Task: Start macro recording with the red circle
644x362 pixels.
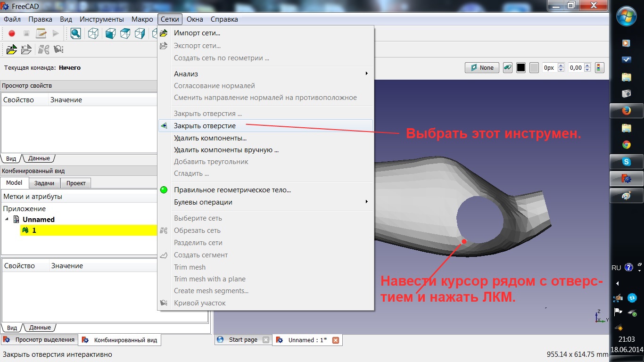Action: (x=12, y=33)
